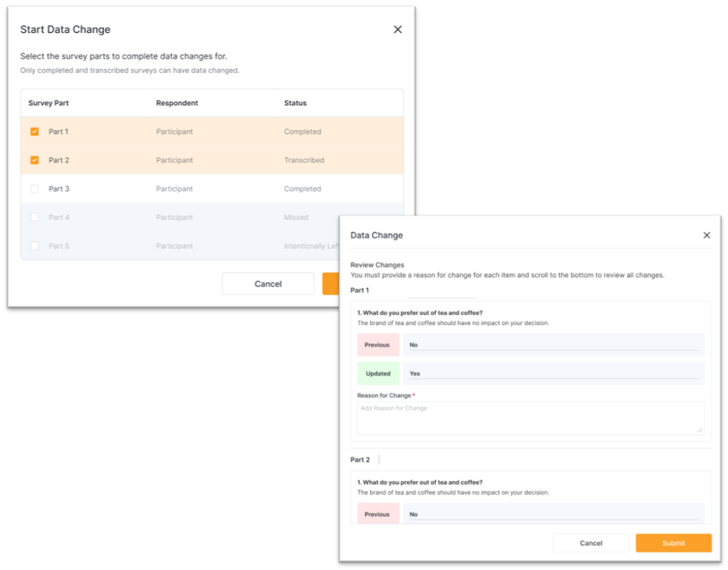Click the disabled Part 4 checkbox
This screenshot has width=728, height=570.
(x=34, y=217)
